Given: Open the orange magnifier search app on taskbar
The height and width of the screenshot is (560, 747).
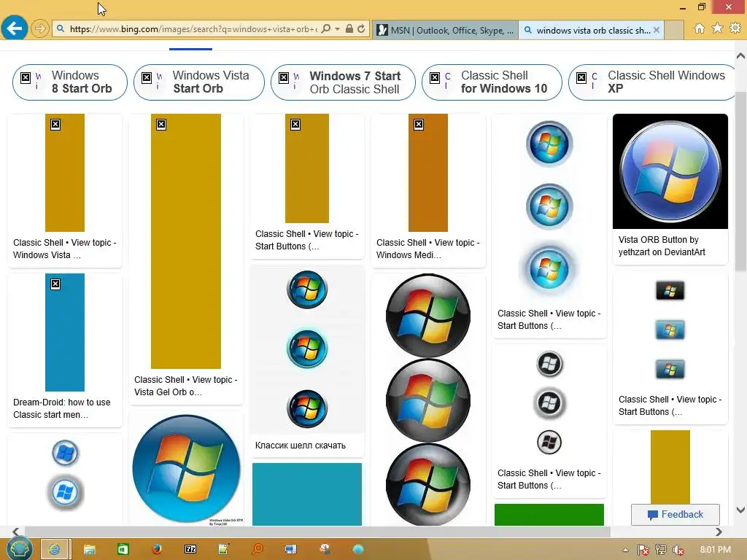Looking at the screenshot, I should pyautogui.click(x=258, y=549).
